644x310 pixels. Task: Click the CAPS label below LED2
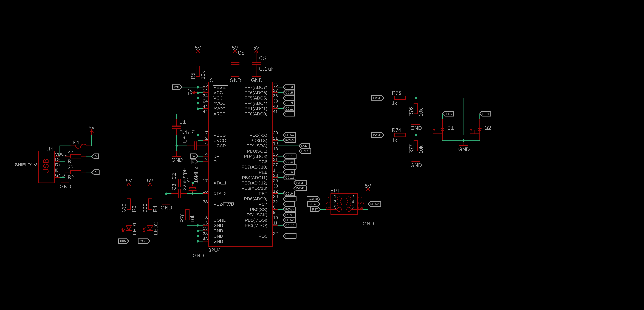(143, 241)
